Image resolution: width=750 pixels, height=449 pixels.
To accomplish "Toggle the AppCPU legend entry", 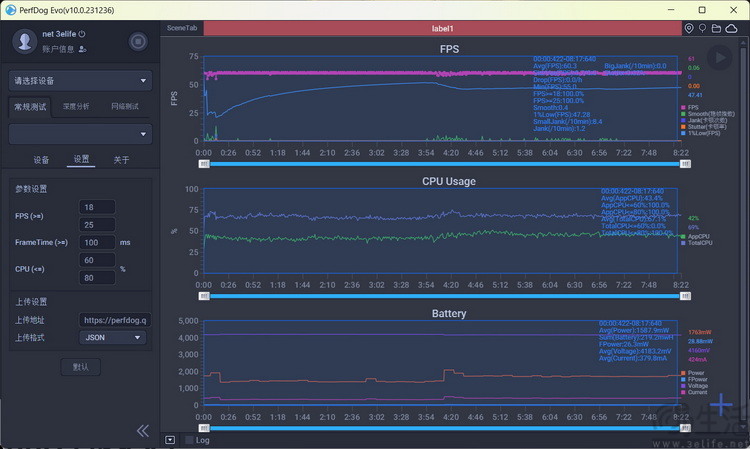I will [x=695, y=236].
